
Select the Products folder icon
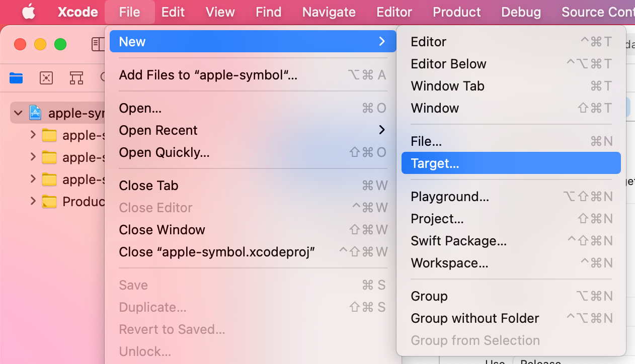(49, 202)
